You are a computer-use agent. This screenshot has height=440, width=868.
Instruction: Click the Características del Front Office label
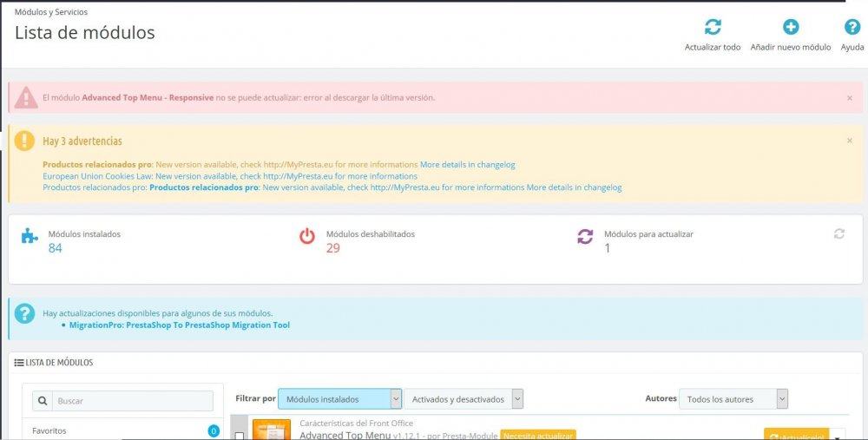[357, 423]
